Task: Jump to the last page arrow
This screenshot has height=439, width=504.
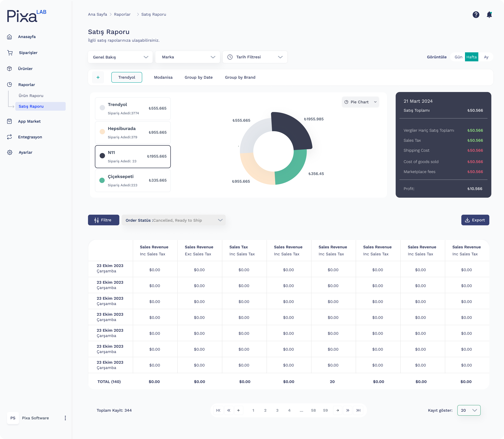Action: point(358,410)
